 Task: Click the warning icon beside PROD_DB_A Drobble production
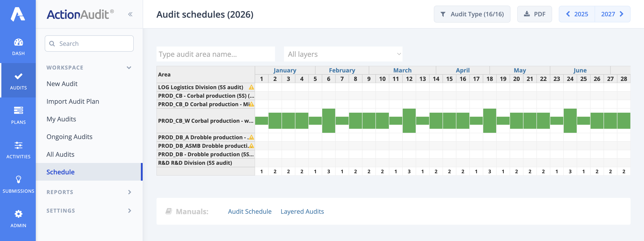(x=252, y=137)
